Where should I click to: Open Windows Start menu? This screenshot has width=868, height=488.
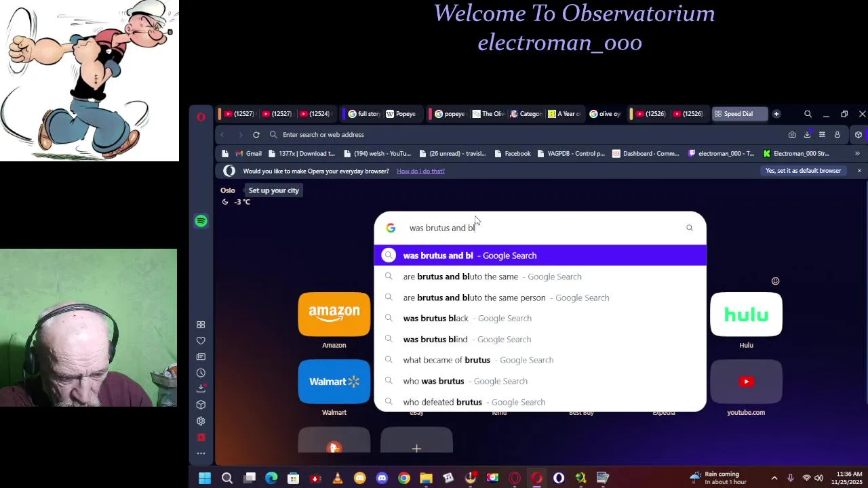pyautogui.click(x=205, y=479)
